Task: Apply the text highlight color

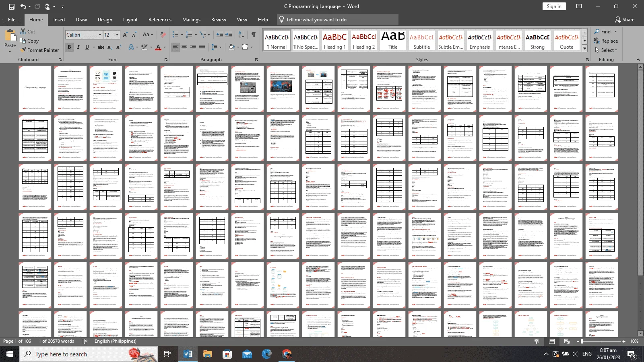Action: [144, 47]
